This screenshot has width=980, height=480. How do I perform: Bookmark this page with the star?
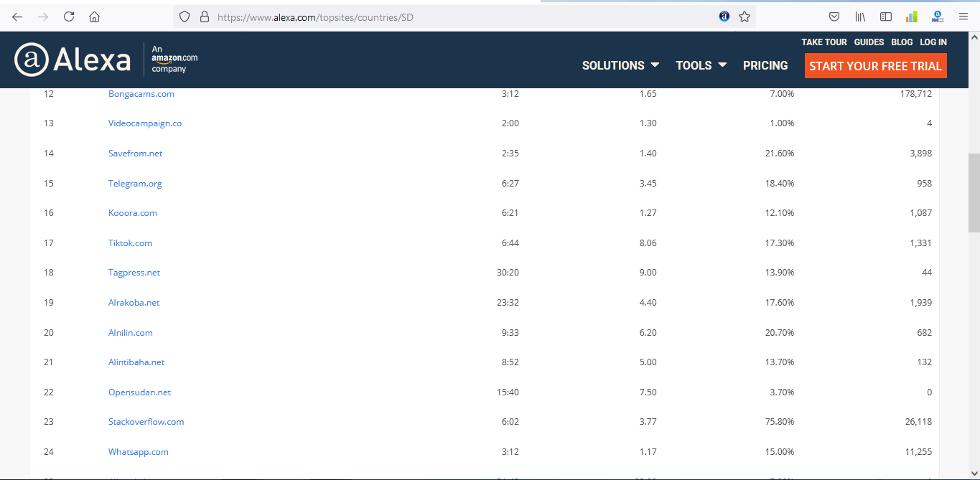[x=745, y=17]
